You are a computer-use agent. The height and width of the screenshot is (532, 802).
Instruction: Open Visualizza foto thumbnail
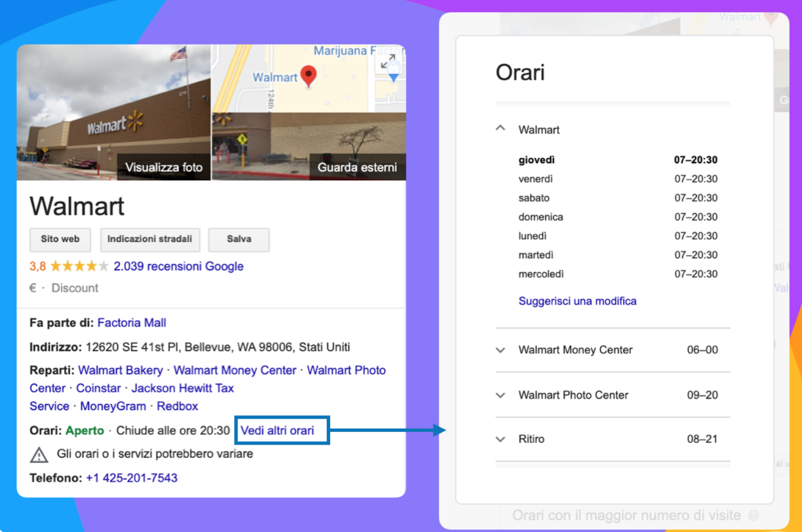(x=114, y=113)
